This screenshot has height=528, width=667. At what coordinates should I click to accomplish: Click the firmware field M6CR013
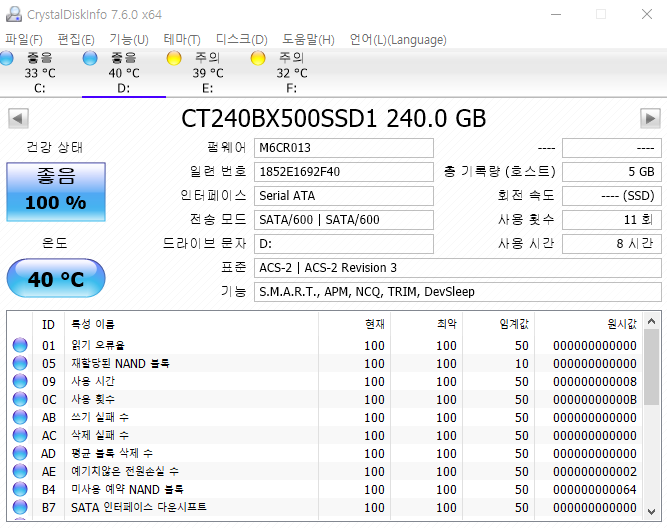pos(344,148)
